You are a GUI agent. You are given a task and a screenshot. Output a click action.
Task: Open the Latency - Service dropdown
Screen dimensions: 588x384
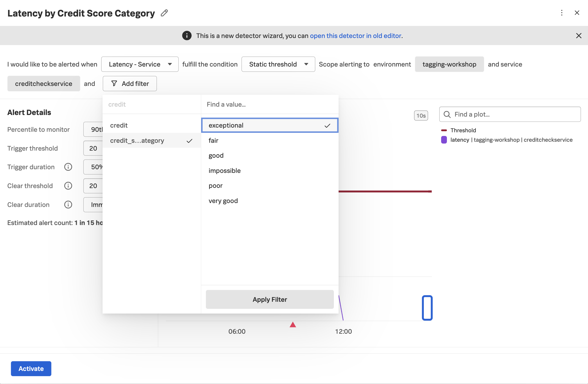140,64
